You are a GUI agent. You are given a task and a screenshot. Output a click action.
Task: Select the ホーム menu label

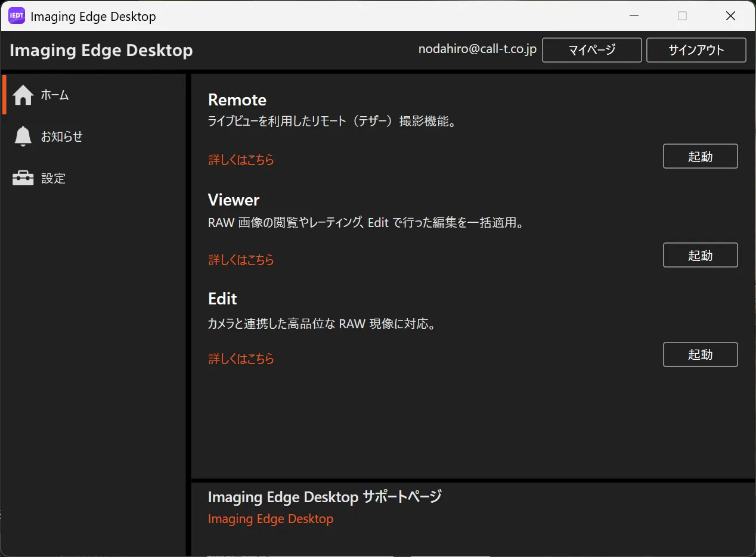click(55, 95)
